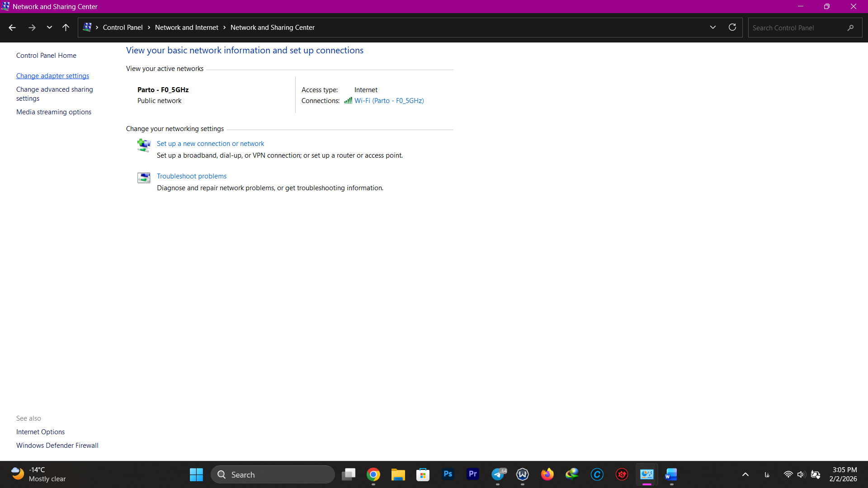Open the Recent locations dropdown arrow
Image resolution: width=868 pixels, height=488 pixels.
click(x=49, y=28)
